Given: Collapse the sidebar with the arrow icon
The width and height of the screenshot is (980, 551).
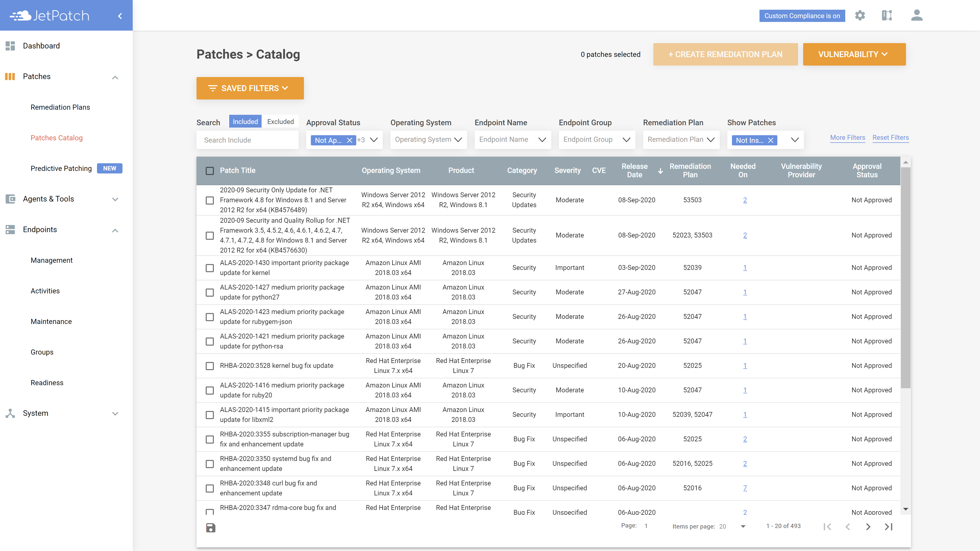Looking at the screenshot, I should (x=120, y=16).
